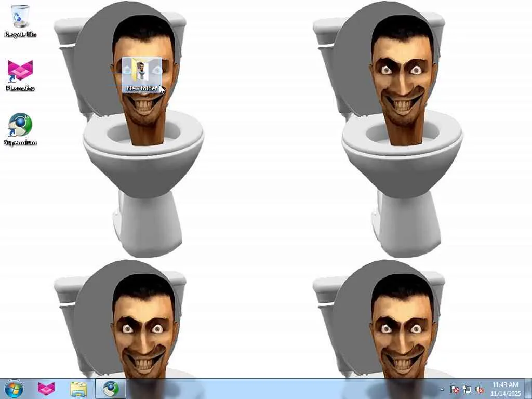This screenshot has height=399, width=532.
Task: Select the New folder desktop icon
Action: (142, 75)
